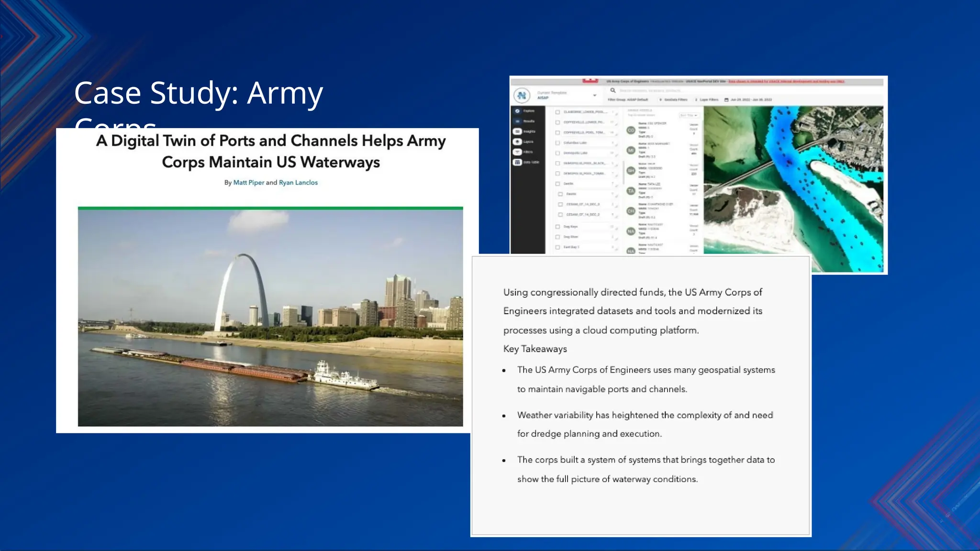Click the Layer Filters counter
Viewport: 980px width, 551px height.
coord(707,99)
